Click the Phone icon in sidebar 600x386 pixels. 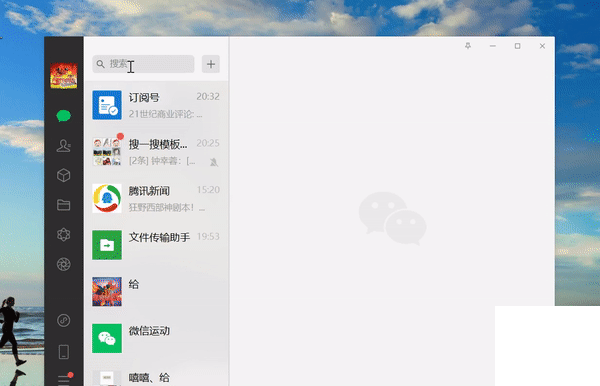coord(64,352)
